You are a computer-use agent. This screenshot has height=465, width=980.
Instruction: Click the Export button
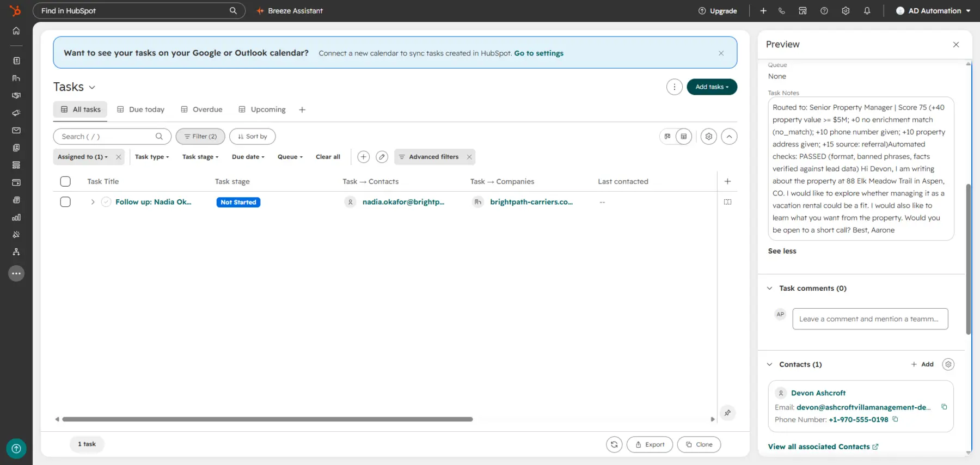650,444
